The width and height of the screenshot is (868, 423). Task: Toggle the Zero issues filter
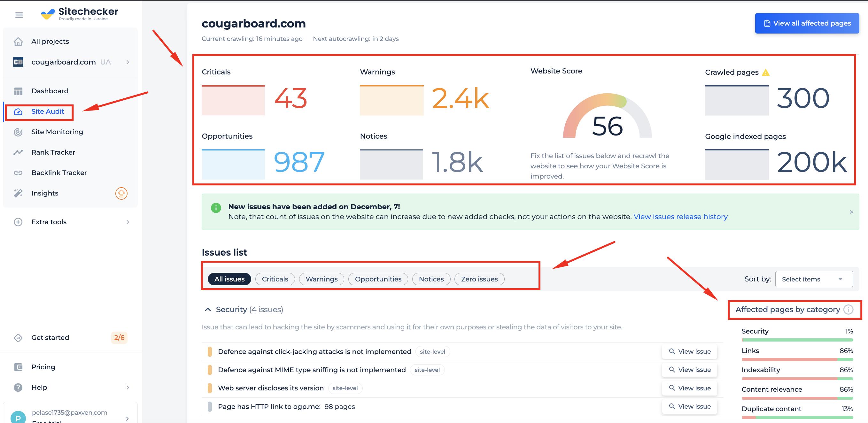479,279
